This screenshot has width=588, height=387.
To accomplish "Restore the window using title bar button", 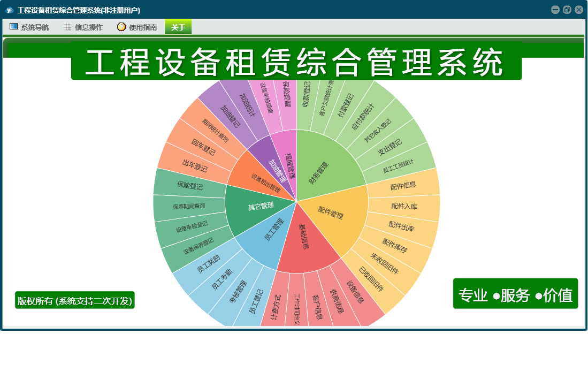I will point(567,10).
